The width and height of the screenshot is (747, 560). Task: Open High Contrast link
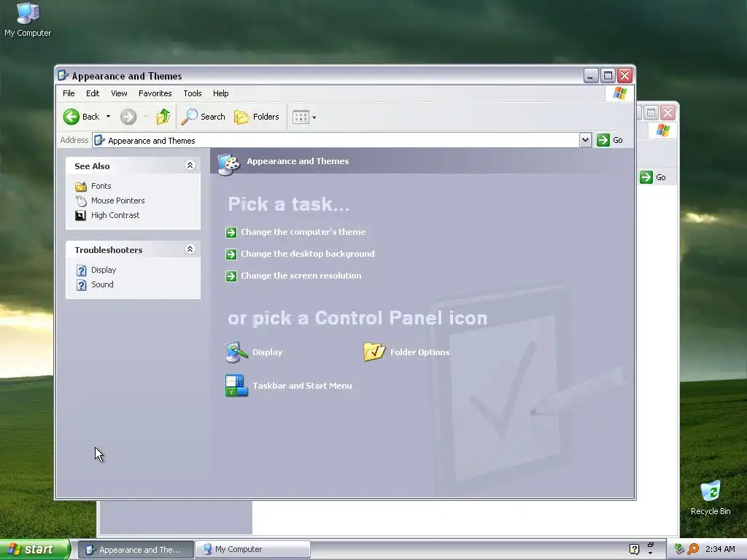[115, 215]
